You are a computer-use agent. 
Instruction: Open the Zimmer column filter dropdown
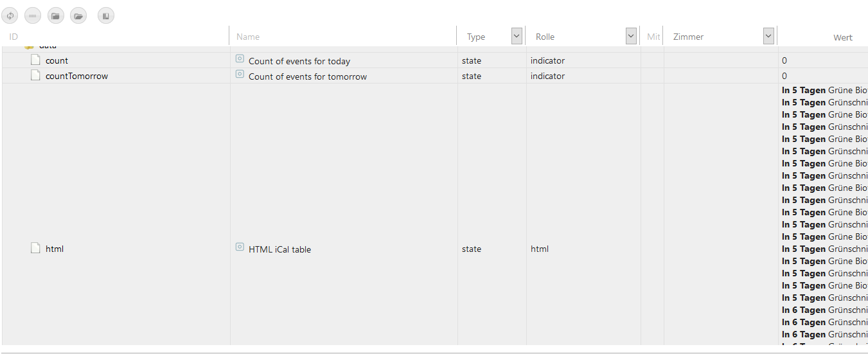(x=768, y=37)
